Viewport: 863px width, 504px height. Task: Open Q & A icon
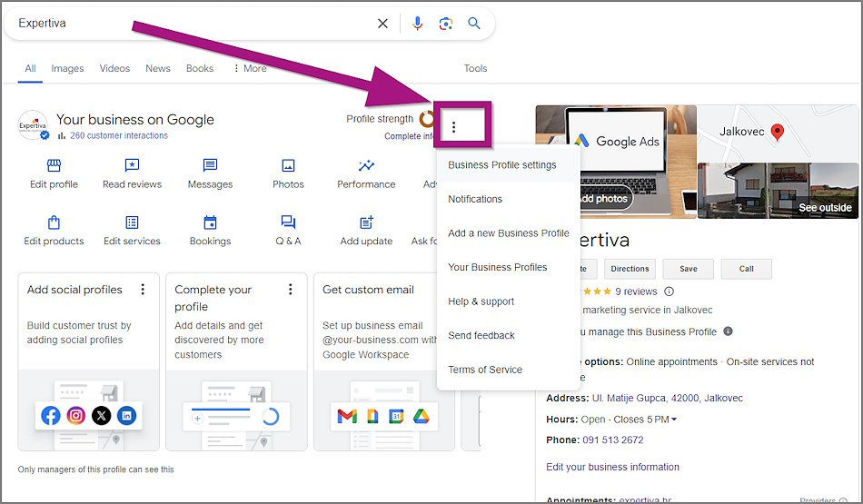coord(288,222)
